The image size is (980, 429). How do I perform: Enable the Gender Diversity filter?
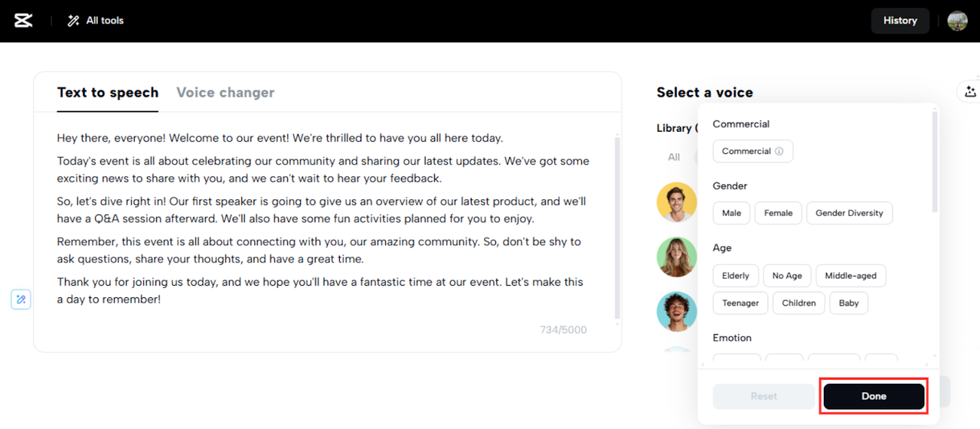[x=849, y=213]
